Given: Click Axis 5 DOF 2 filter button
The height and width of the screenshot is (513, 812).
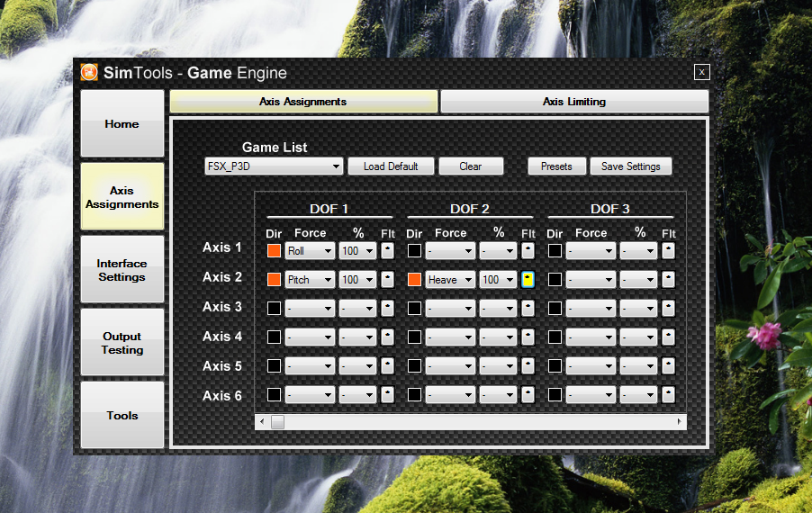Looking at the screenshot, I should click(528, 366).
